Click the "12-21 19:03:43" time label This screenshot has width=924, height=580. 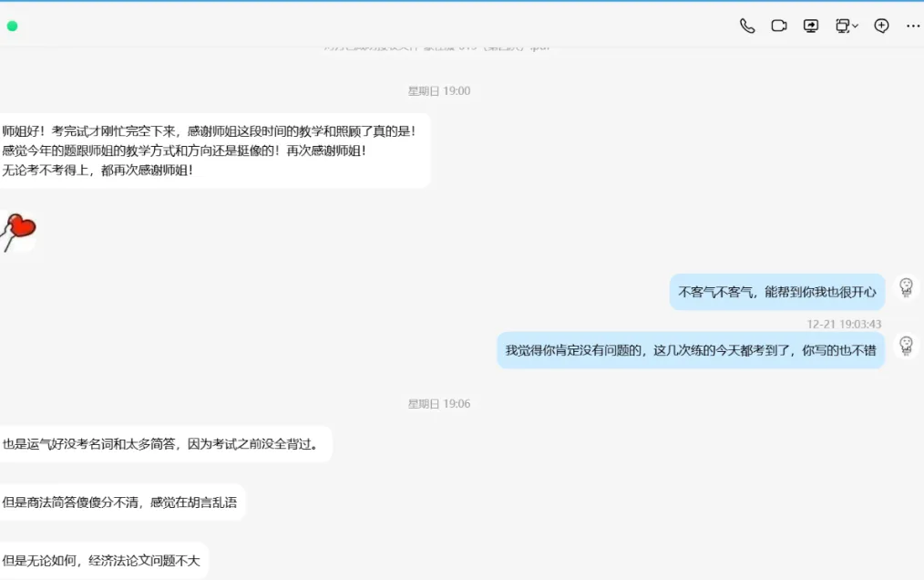(844, 324)
